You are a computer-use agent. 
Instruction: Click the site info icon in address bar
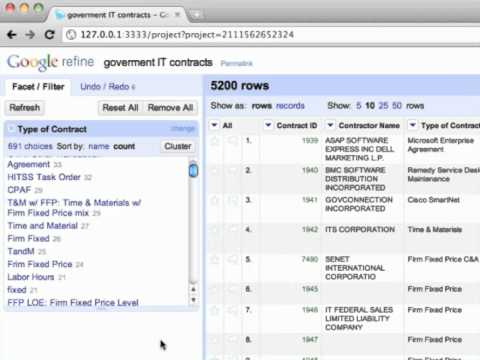(x=71, y=35)
